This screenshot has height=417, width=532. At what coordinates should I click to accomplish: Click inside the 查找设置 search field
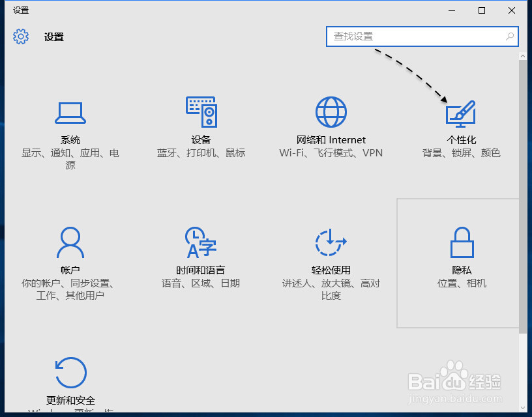tap(404, 37)
